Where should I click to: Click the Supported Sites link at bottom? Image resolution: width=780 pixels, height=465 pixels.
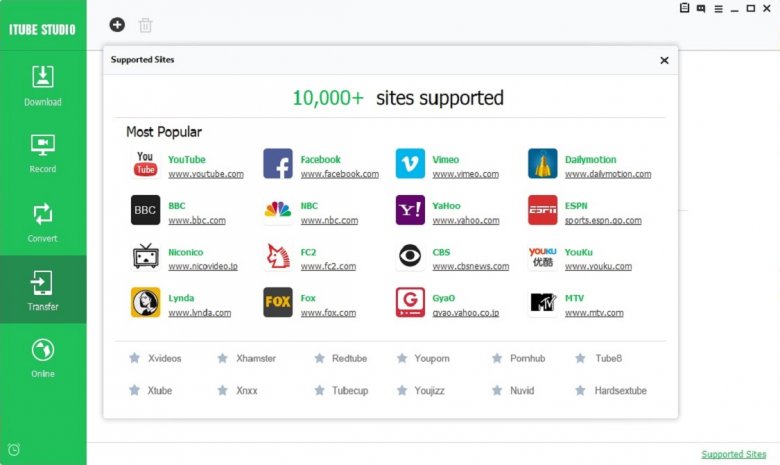pyautogui.click(x=733, y=454)
